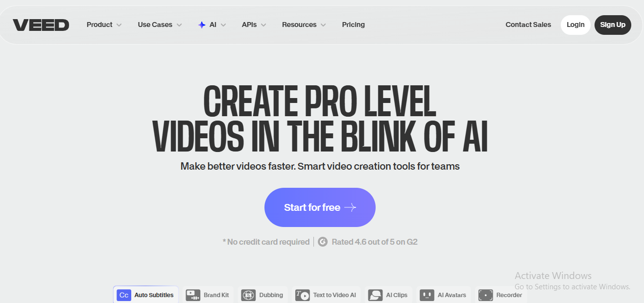644x303 pixels.
Task: Click the AI Avatars face icon
Action: pyautogui.click(x=427, y=295)
